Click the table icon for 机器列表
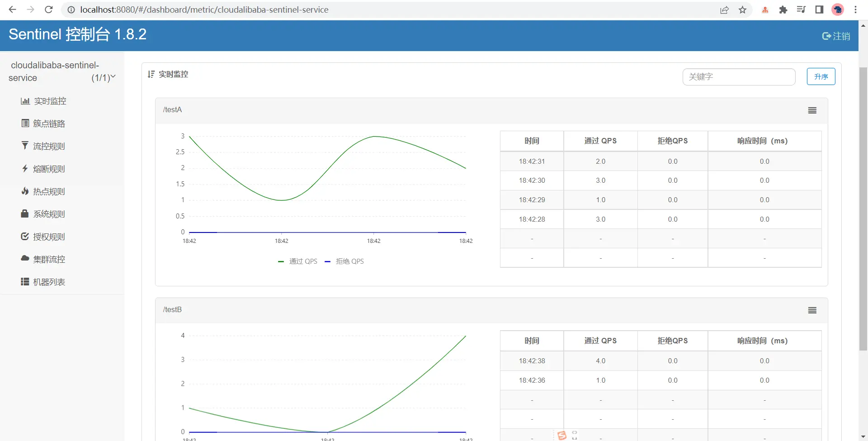The image size is (868, 441). 25,281
